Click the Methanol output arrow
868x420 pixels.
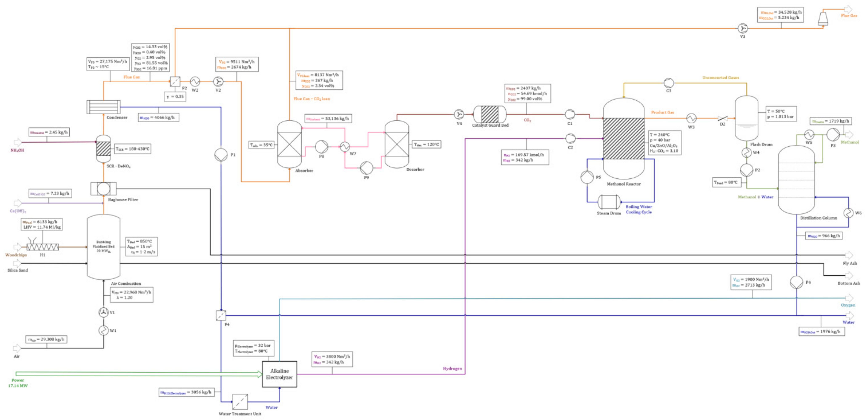click(x=849, y=135)
